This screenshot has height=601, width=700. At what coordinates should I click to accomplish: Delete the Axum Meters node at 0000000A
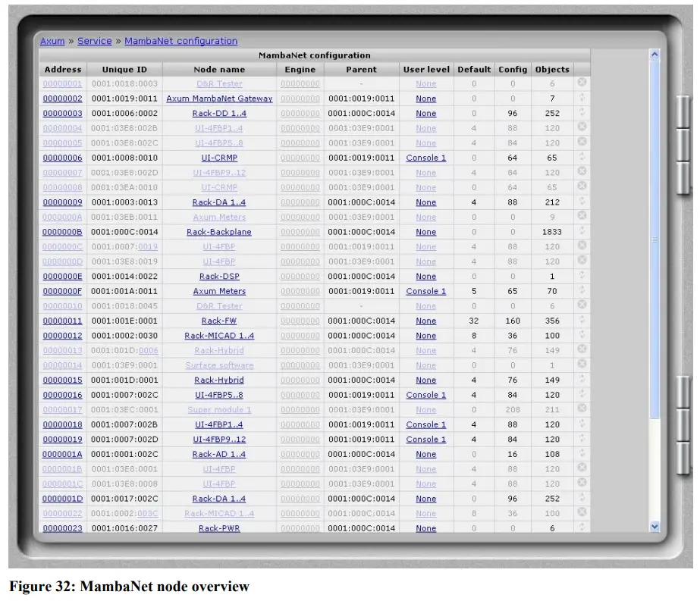point(582,217)
